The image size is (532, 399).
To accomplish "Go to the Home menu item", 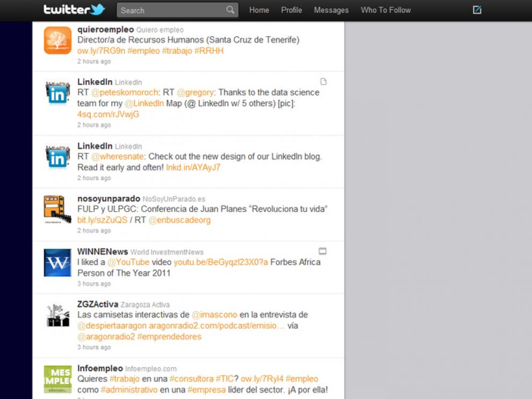I will coord(259,10).
